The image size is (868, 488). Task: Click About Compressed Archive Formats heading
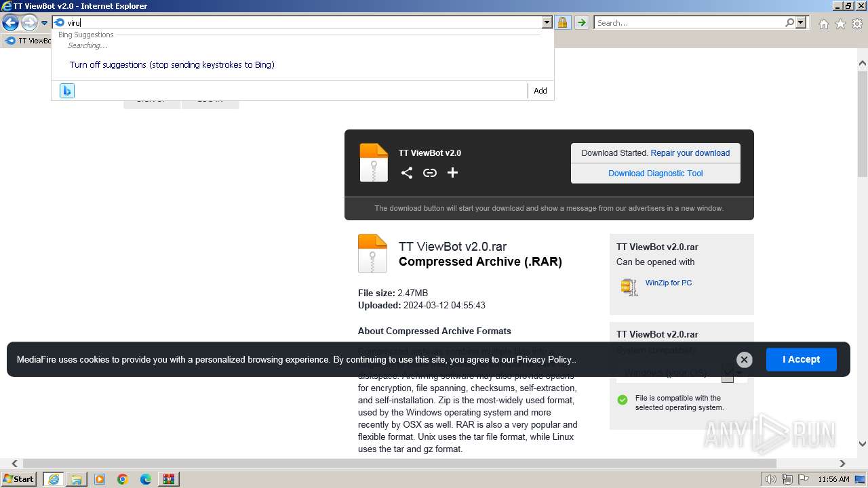coord(435,331)
